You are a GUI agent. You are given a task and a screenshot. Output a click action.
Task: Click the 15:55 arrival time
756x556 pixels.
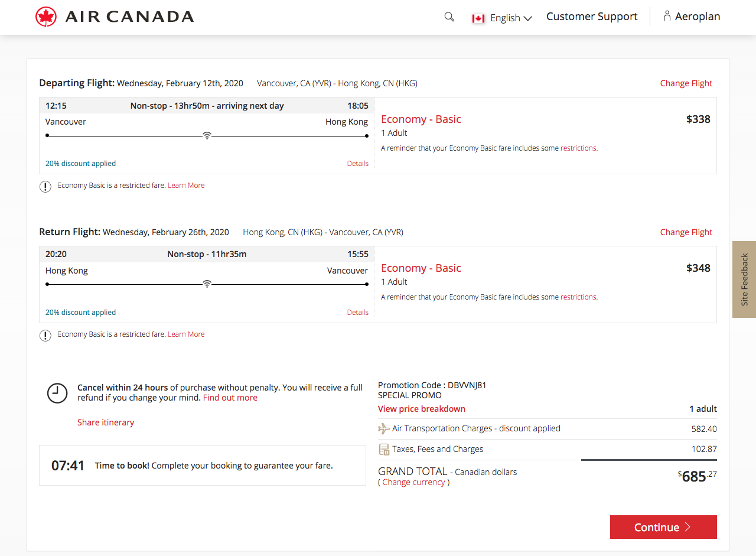(x=358, y=255)
